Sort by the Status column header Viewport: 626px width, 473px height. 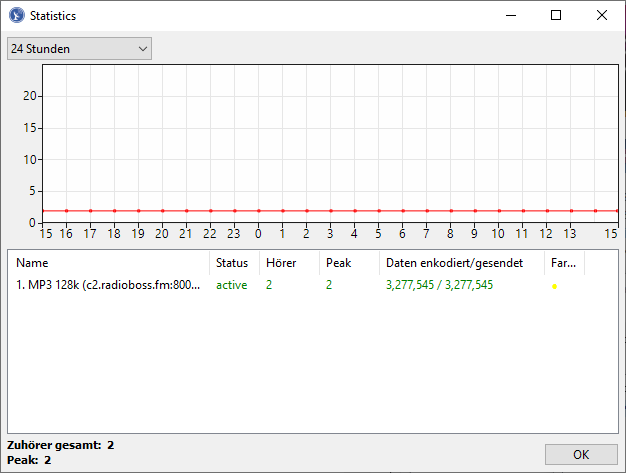[234, 263]
